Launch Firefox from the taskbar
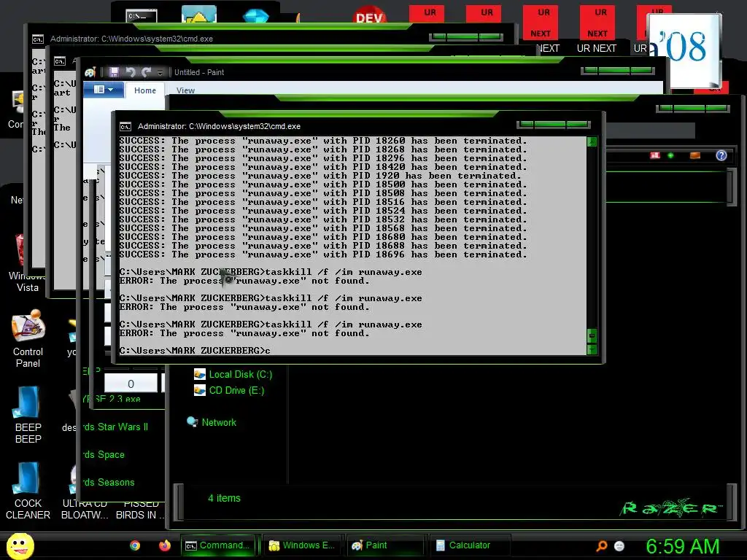 point(165,545)
